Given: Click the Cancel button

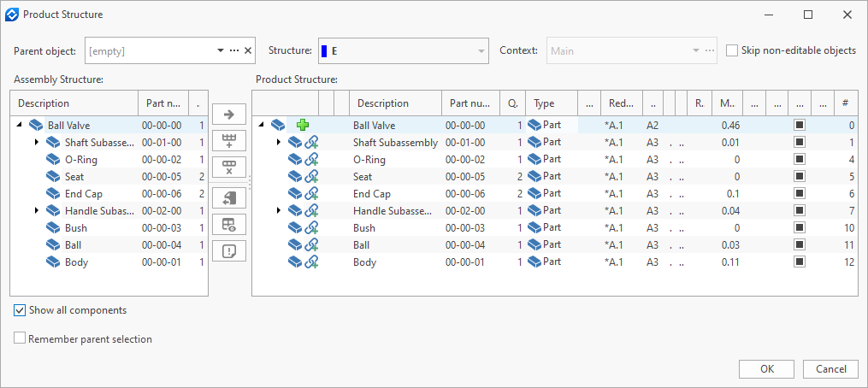Looking at the screenshot, I should click(831, 369).
